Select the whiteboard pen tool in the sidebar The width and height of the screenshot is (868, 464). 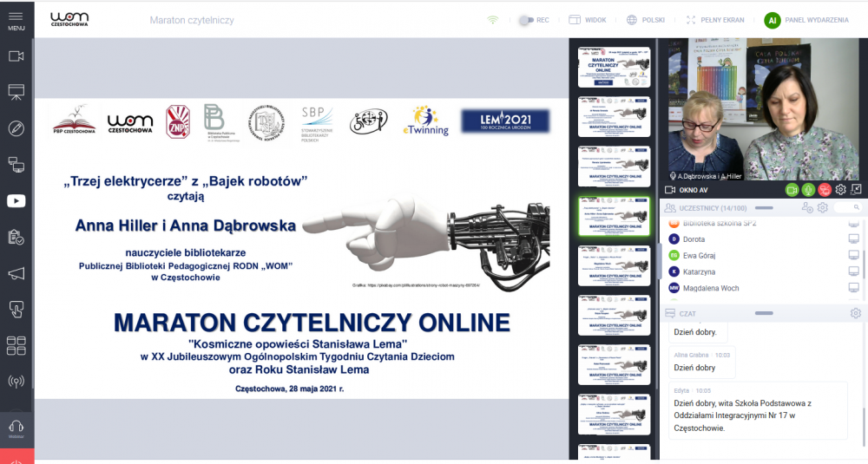[x=16, y=128]
